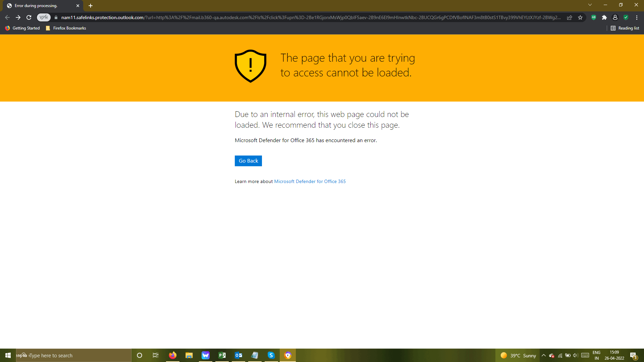
Task: Open Outlook from the taskbar
Action: pos(238,355)
